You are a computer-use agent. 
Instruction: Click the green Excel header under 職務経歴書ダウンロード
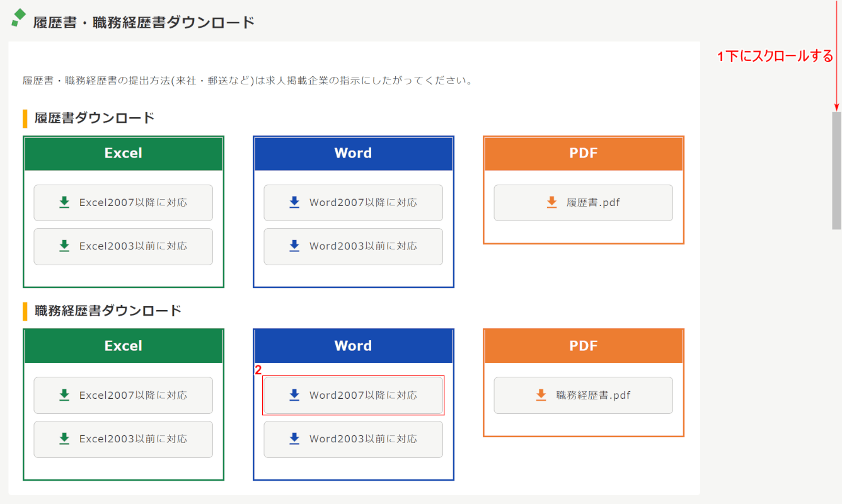coord(124,346)
